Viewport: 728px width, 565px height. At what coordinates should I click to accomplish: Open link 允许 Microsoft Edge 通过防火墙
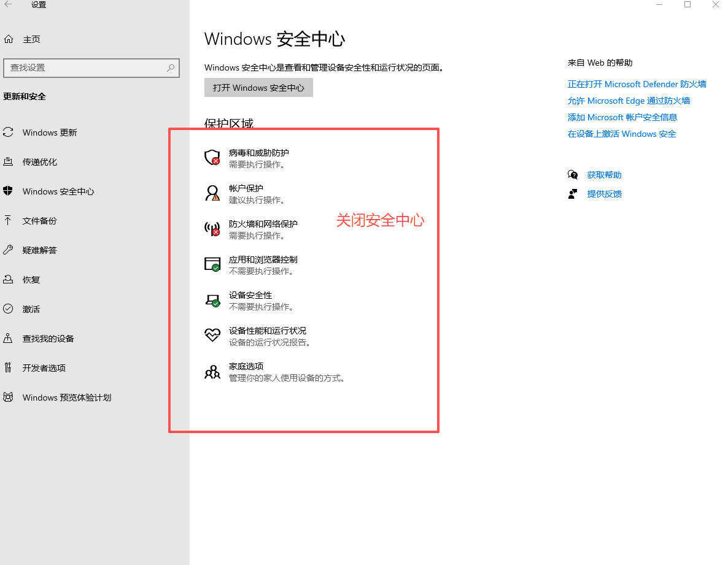click(x=629, y=101)
